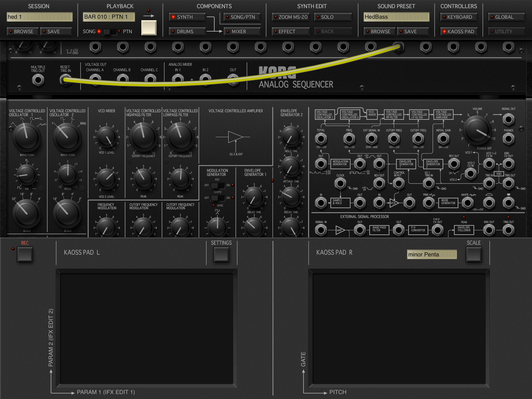The height and width of the screenshot is (399, 532).
Task: Open the HedBass sound preset name field
Action: 396,17
